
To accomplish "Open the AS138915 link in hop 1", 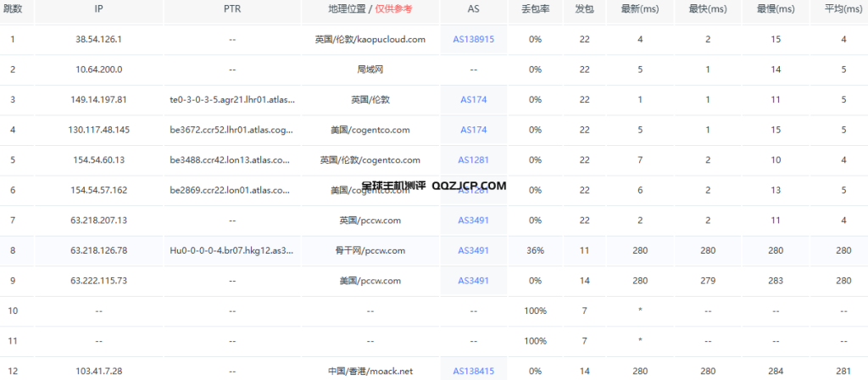I will coord(473,39).
